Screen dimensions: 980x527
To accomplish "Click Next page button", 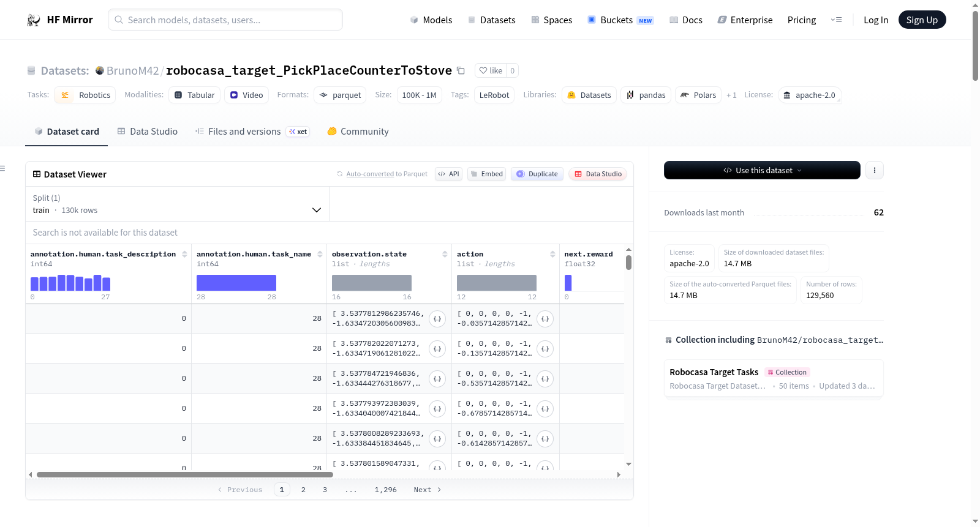I will [427, 490].
